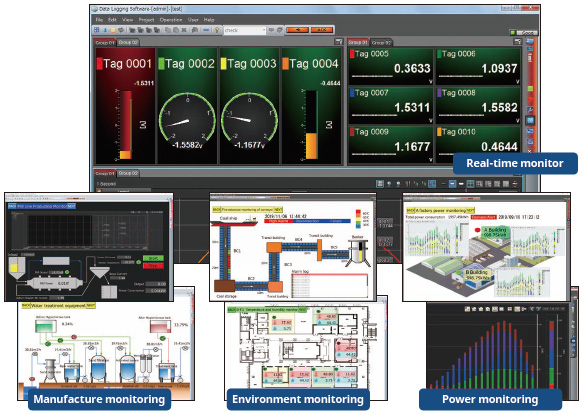Screen dimensions: 583x415
Task: Expand the numeric panel options icon above Tag 0006
Action: point(517,42)
